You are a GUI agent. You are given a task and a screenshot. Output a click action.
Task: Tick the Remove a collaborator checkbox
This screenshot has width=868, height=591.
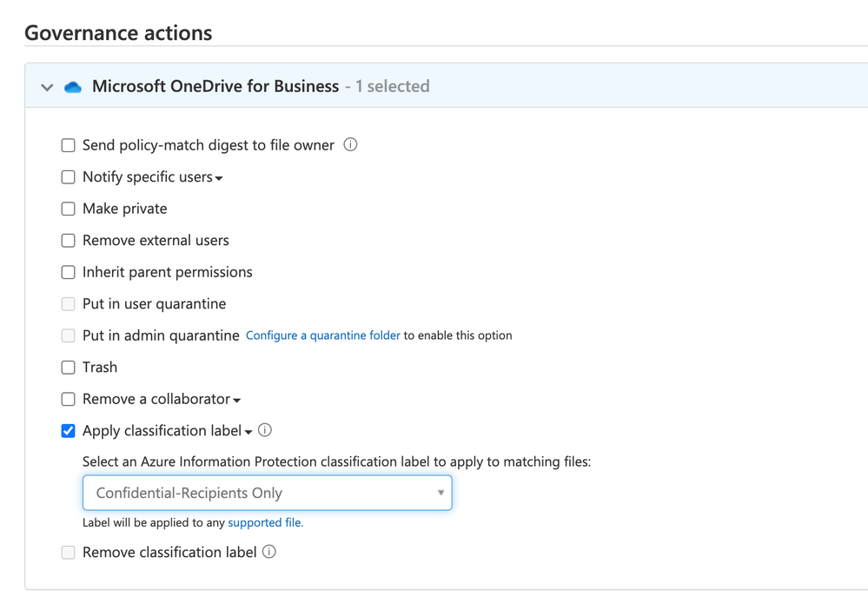click(68, 399)
